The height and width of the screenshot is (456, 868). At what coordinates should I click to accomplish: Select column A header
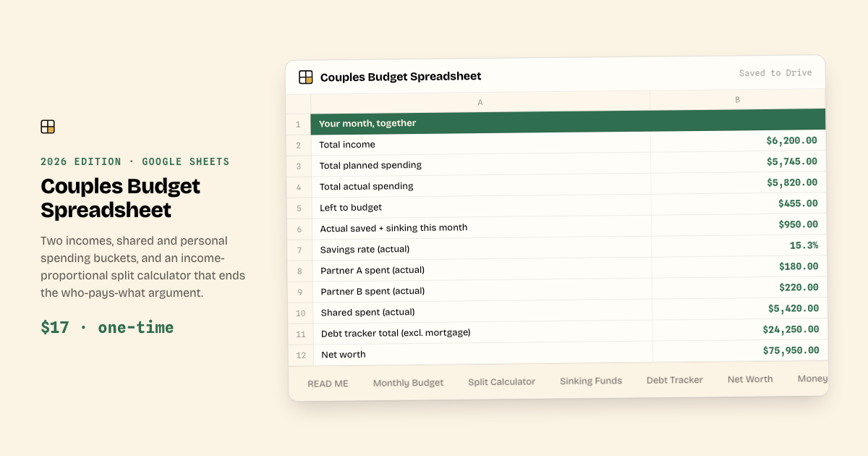click(480, 102)
